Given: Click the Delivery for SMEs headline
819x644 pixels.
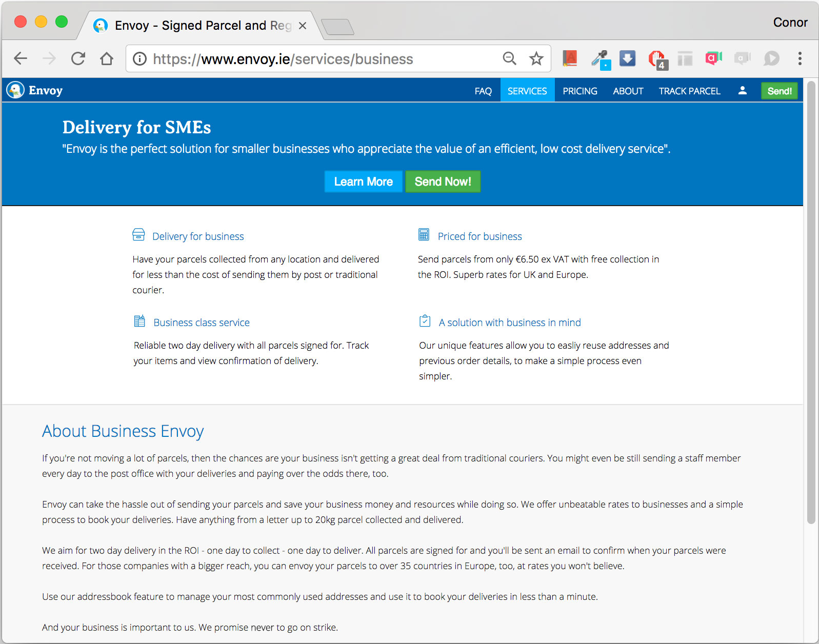Looking at the screenshot, I should click(137, 127).
